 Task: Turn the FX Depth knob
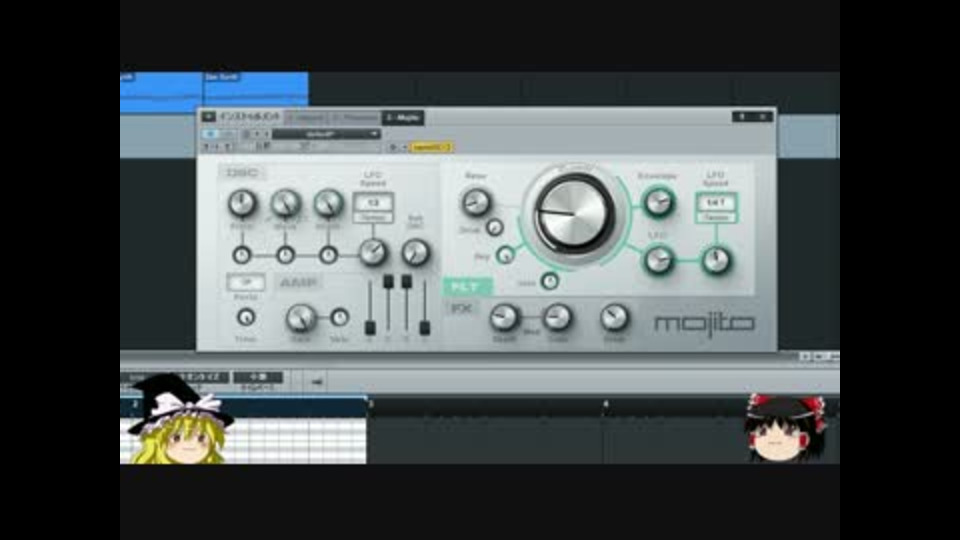coord(504,318)
